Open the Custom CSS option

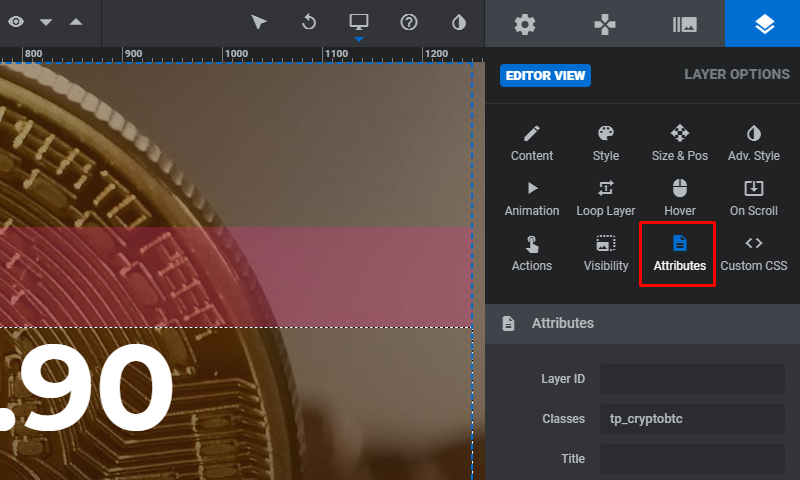click(x=754, y=254)
